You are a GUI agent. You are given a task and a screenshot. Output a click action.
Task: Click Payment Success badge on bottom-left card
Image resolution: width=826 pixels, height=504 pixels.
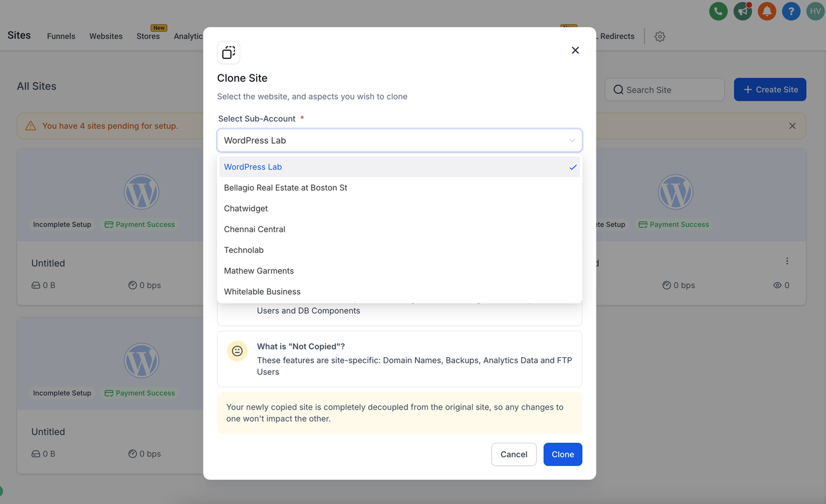point(140,393)
